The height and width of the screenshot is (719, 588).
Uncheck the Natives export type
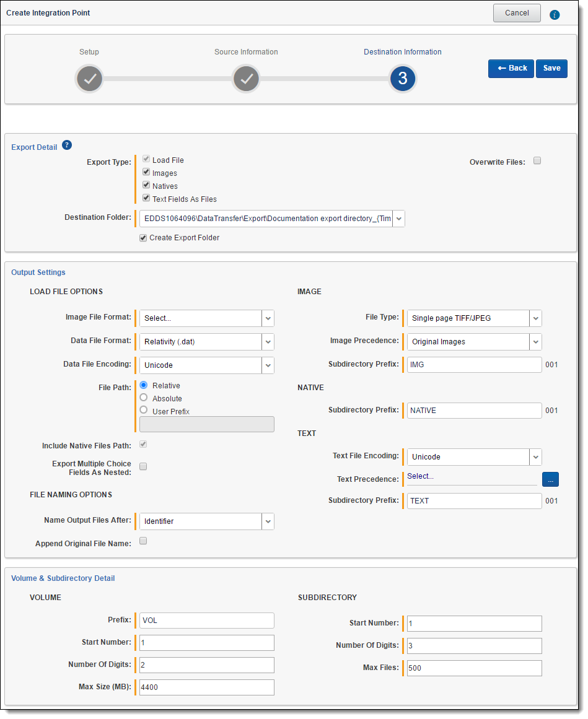pos(146,185)
